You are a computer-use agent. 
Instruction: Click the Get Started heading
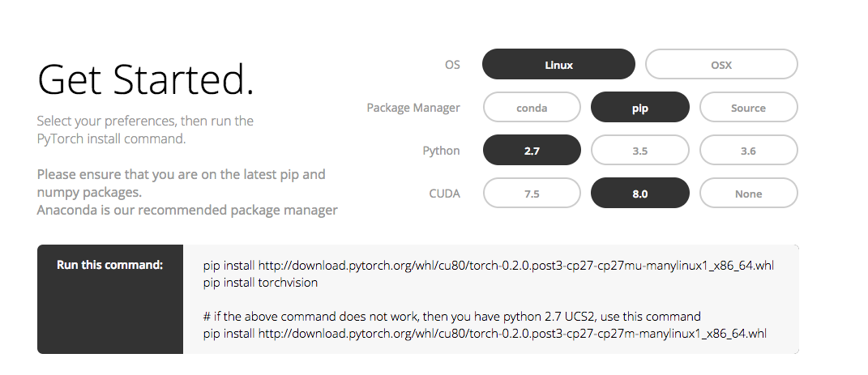(146, 79)
